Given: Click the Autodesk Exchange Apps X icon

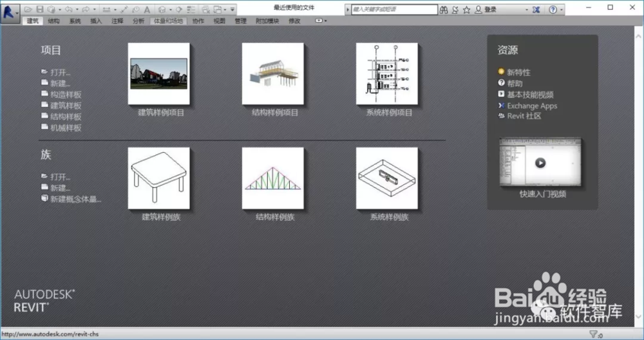Looking at the screenshot, I should pos(536,10).
